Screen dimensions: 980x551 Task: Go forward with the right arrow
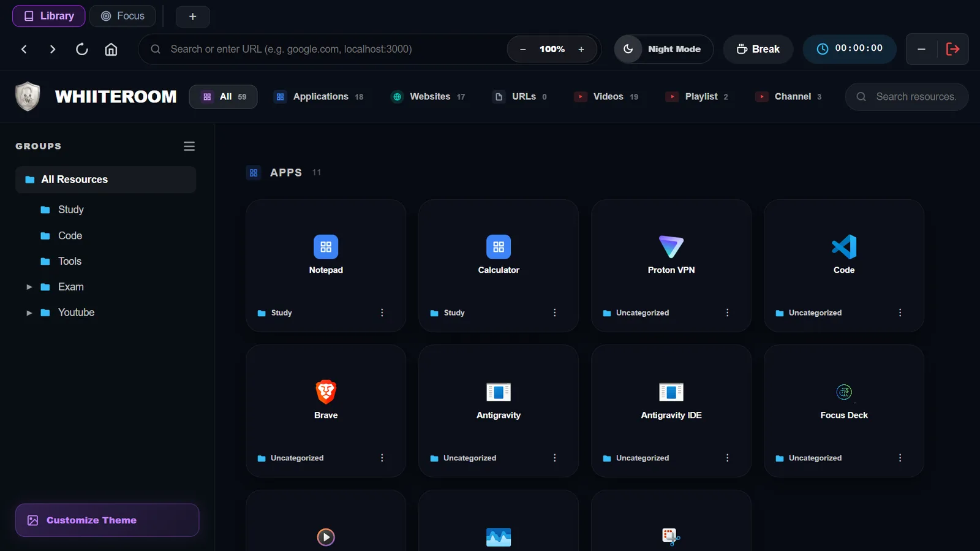click(x=53, y=49)
